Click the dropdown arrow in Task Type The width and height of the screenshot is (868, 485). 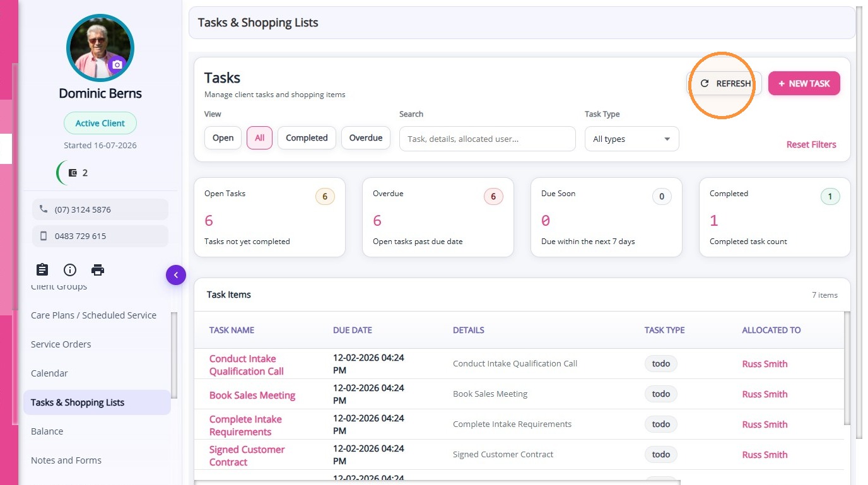[x=667, y=139]
